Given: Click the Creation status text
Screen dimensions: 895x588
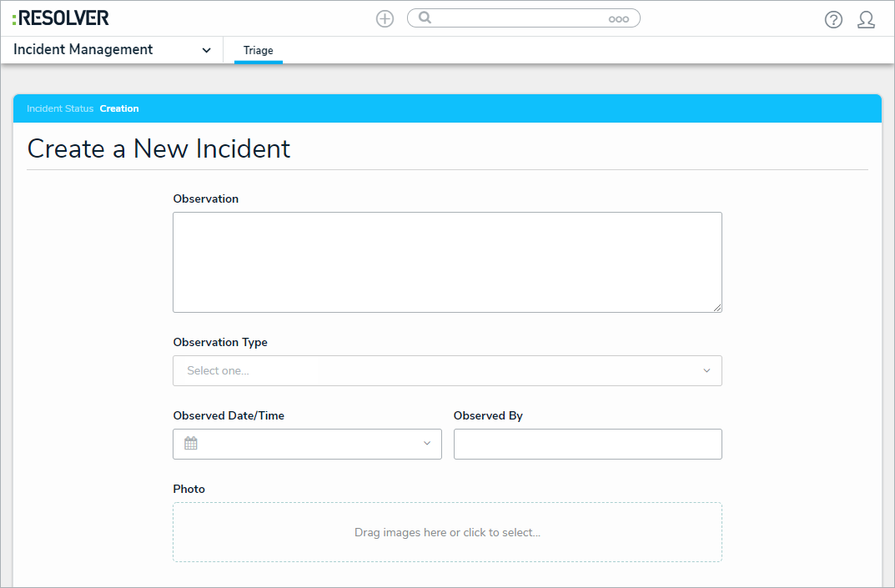Looking at the screenshot, I should pyautogui.click(x=119, y=108).
